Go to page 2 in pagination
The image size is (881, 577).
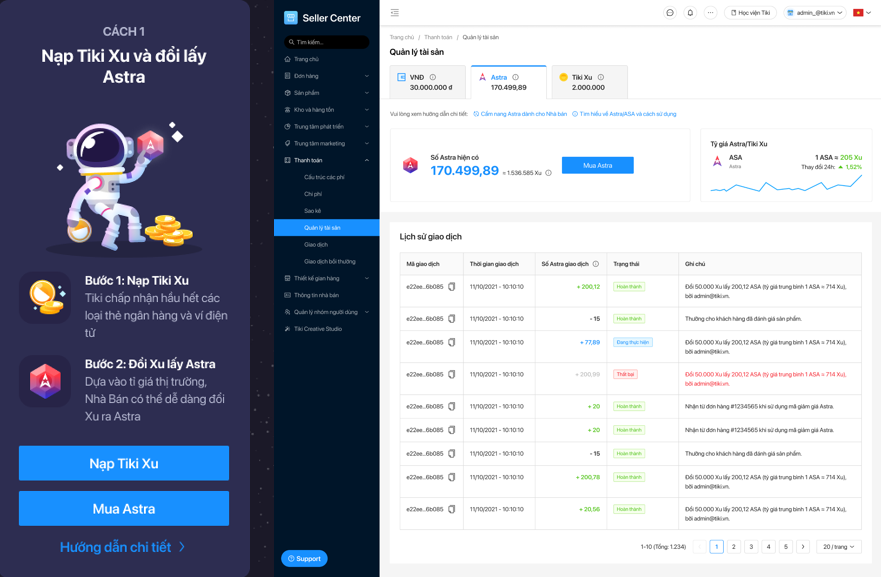point(733,547)
